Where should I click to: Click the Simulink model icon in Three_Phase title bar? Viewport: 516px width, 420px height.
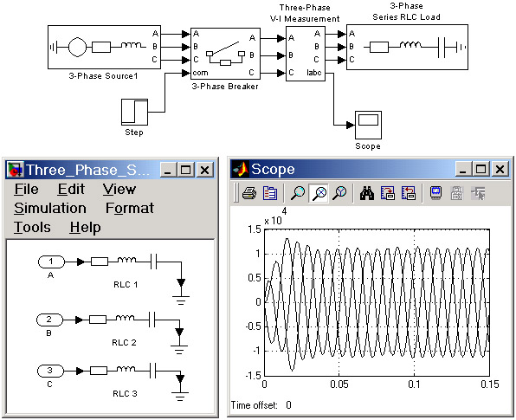pyautogui.click(x=16, y=170)
